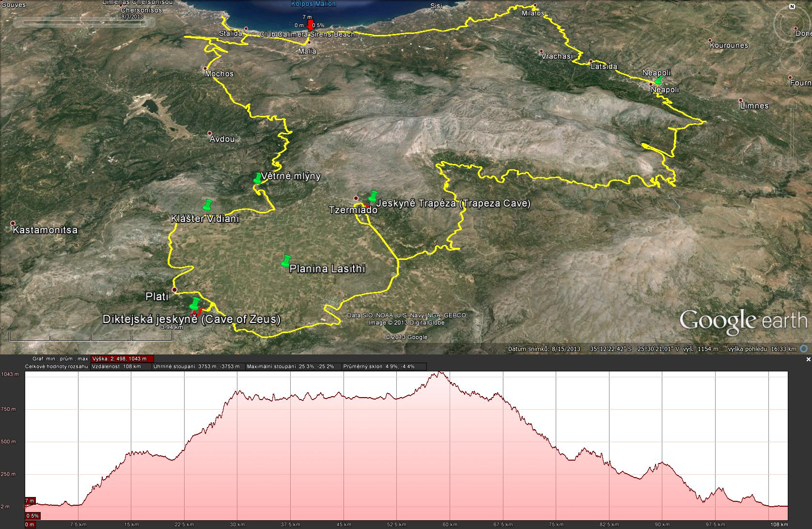Click the Vrachasi place dot

[541, 50]
